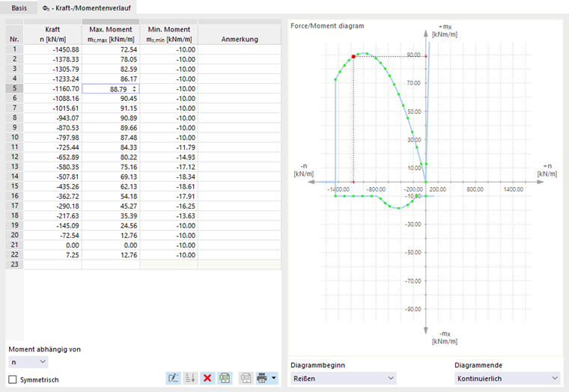
Task: Open the 'Moment abhängig von' dropdown
Action: 28,362
